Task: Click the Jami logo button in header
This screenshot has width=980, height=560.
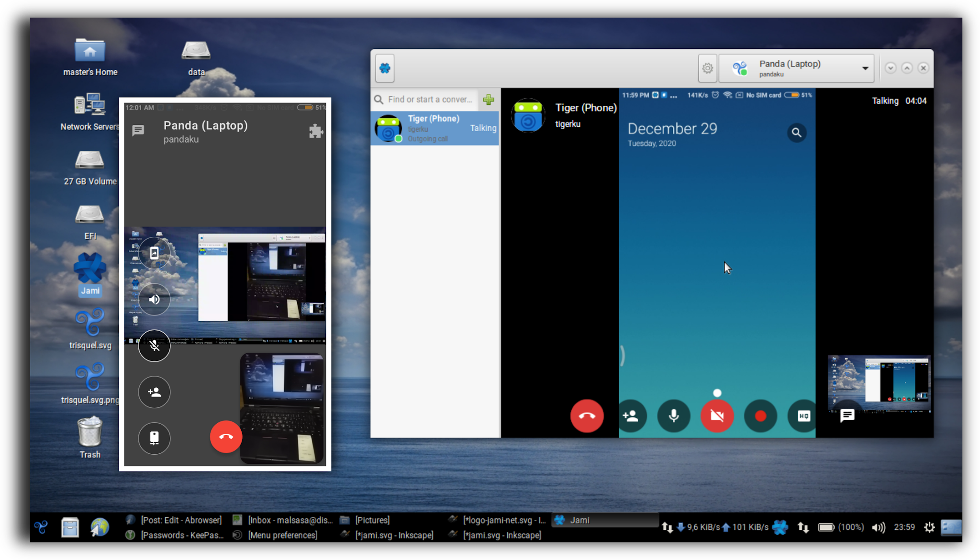Action: tap(385, 68)
